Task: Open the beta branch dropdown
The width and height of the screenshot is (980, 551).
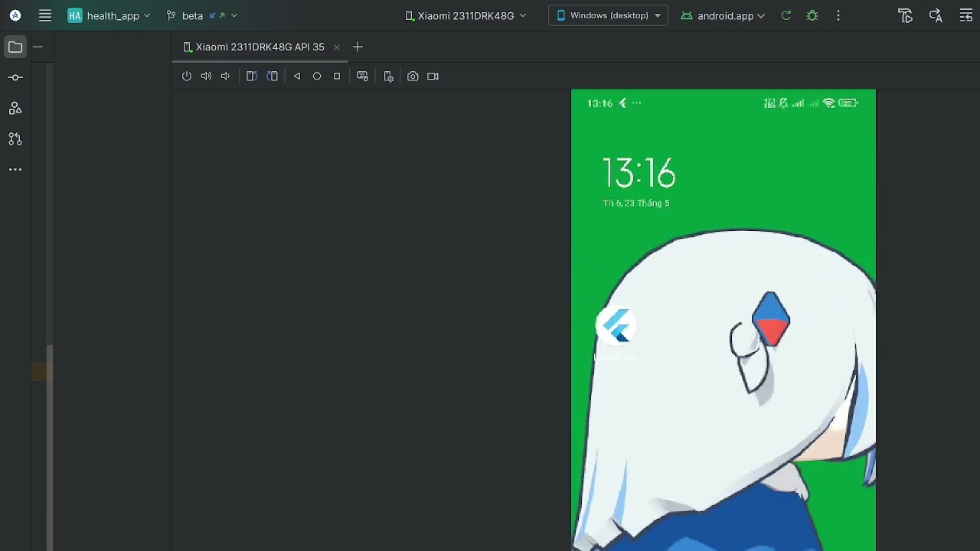Action: [202, 15]
